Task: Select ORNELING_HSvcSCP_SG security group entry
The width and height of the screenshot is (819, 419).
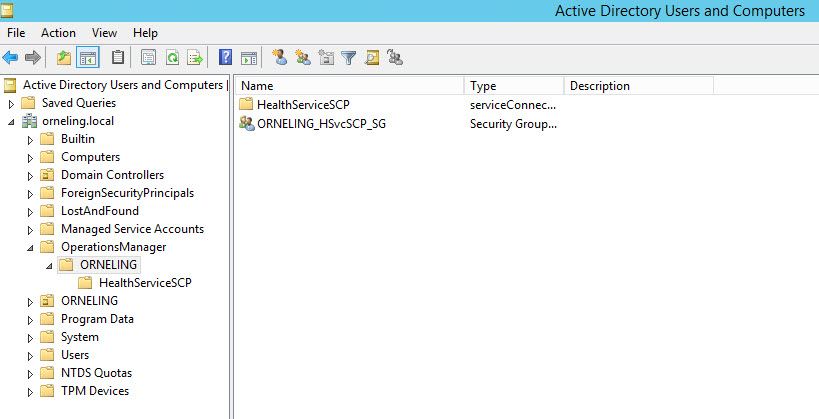Action: pos(321,123)
